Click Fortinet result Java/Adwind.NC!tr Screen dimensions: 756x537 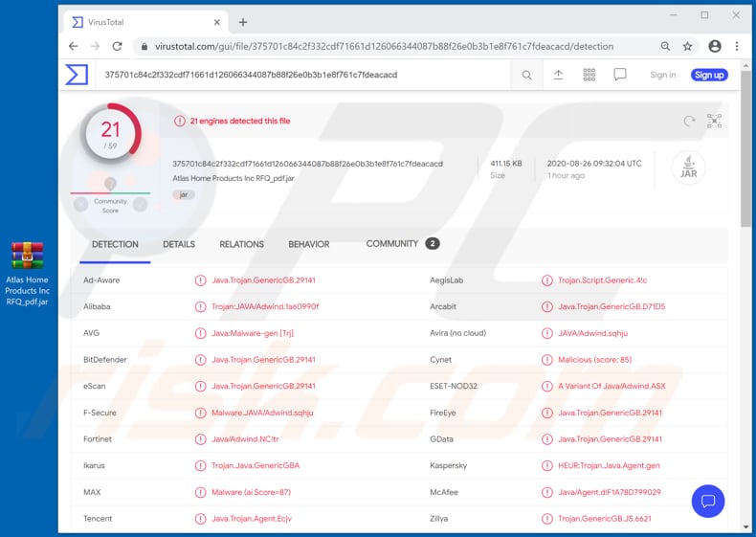(245, 439)
